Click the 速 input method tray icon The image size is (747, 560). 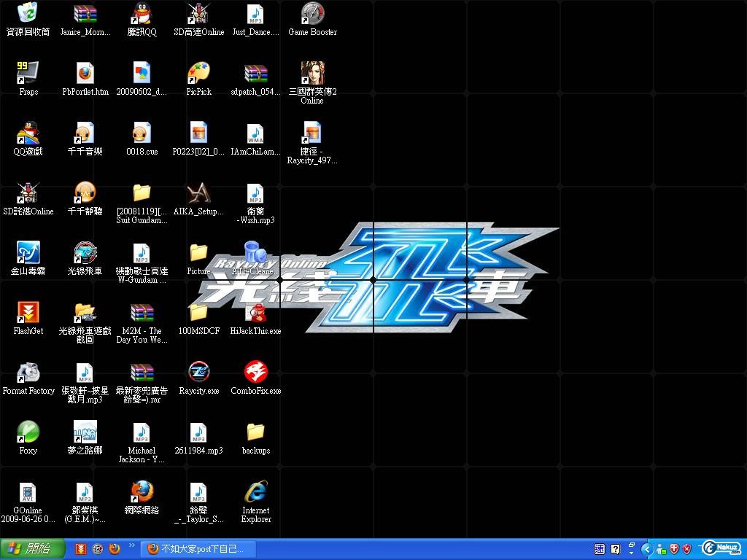click(600, 550)
